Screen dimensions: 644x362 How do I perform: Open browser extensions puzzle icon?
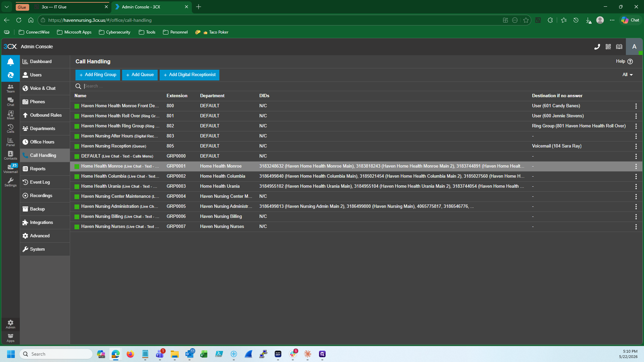(550, 20)
